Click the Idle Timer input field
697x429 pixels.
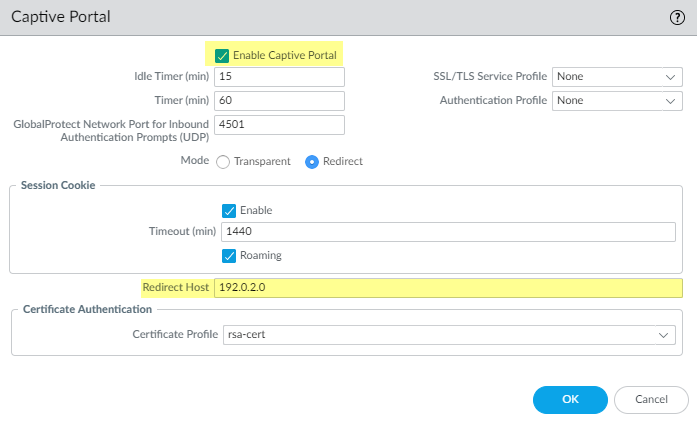click(279, 77)
